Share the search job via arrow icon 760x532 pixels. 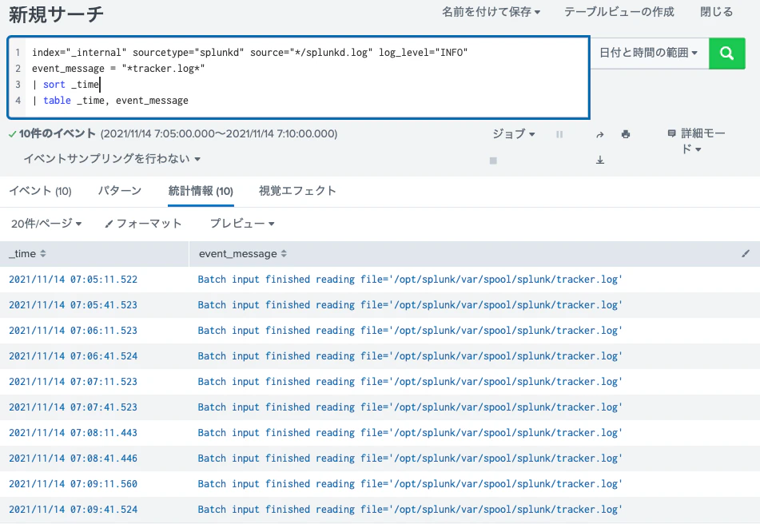(x=599, y=135)
